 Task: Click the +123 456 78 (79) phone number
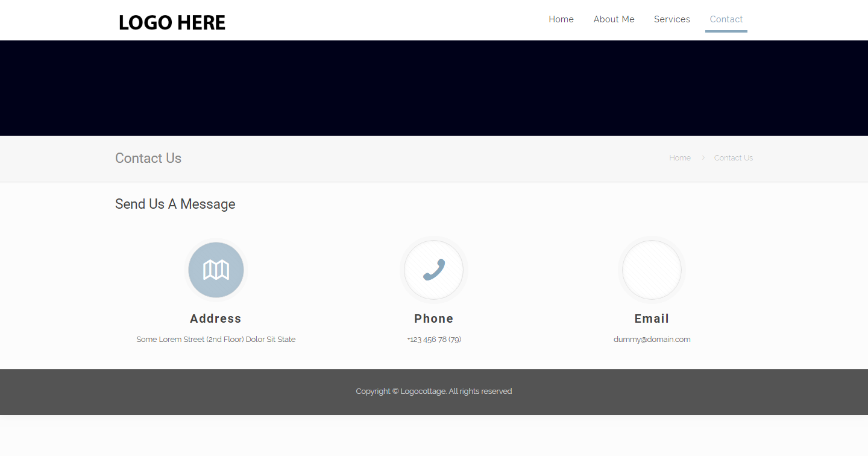(x=434, y=340)
